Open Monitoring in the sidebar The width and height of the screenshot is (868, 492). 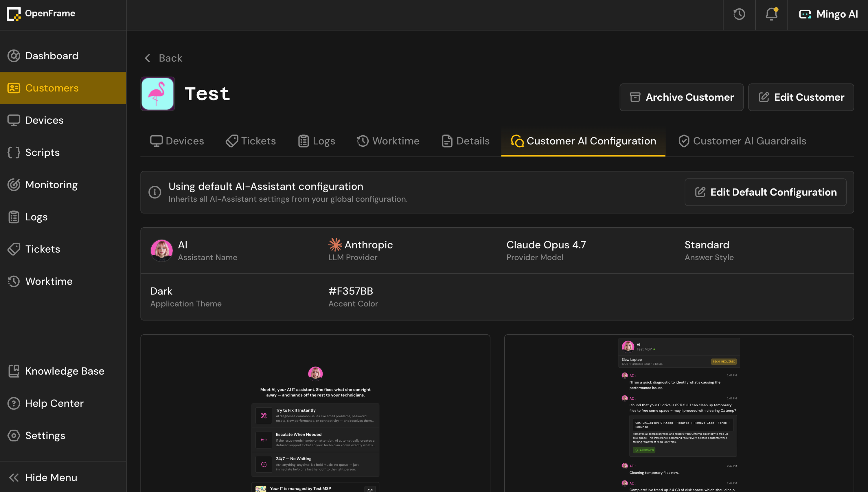[63, 185]
